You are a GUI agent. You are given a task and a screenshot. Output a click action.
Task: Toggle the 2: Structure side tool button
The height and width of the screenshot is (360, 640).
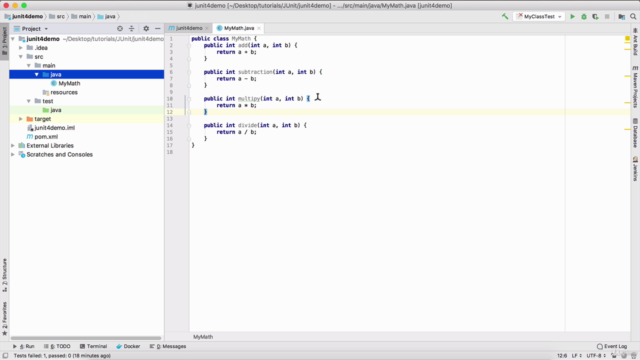pyautogui.click(x=4, y=275)
